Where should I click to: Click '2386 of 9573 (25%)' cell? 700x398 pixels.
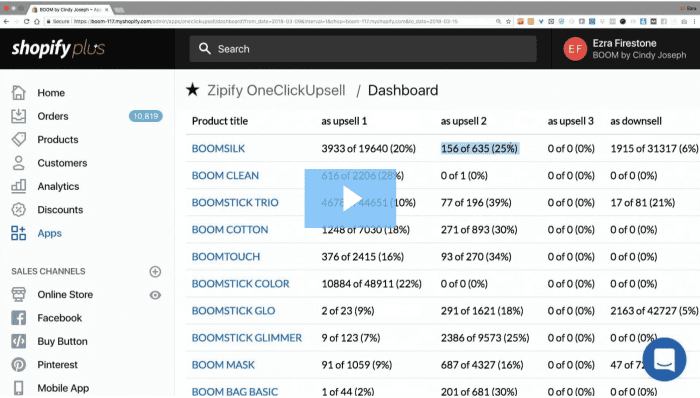click(485, 338)
